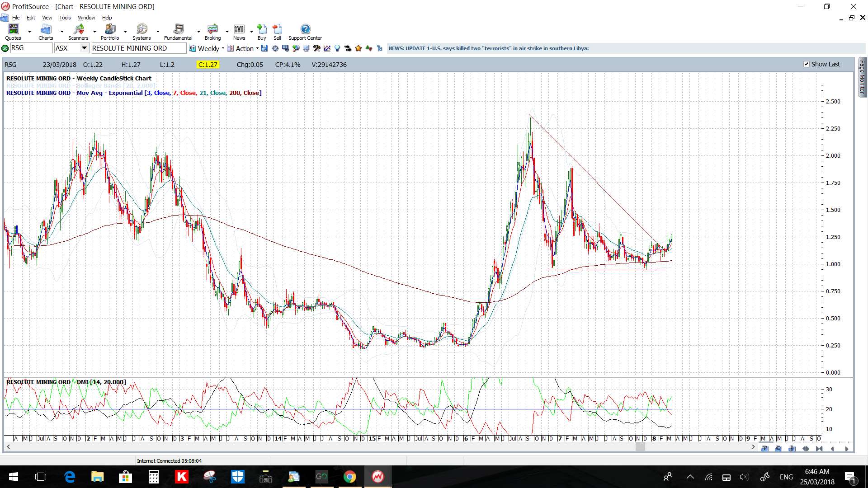Click the Mov Avg Exponential legend label
Image resolution: width=868 pixels, height=488 pixels.
tap(134, 93)
